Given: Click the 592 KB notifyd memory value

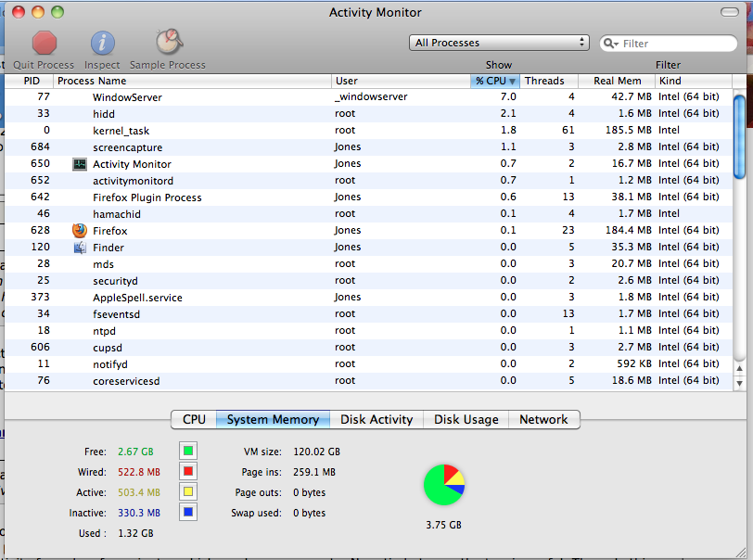Looking at the screenshot, I should (634, 363).
